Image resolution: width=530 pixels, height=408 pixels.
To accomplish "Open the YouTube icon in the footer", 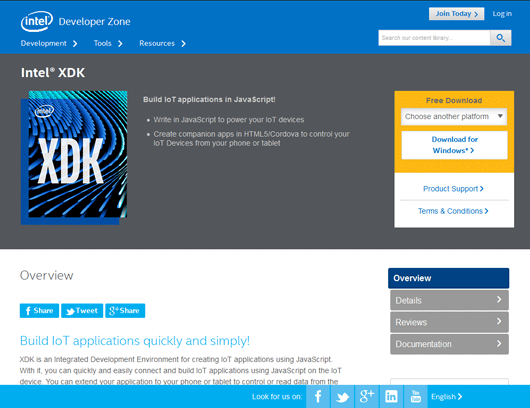I will [x=415, y=397].
